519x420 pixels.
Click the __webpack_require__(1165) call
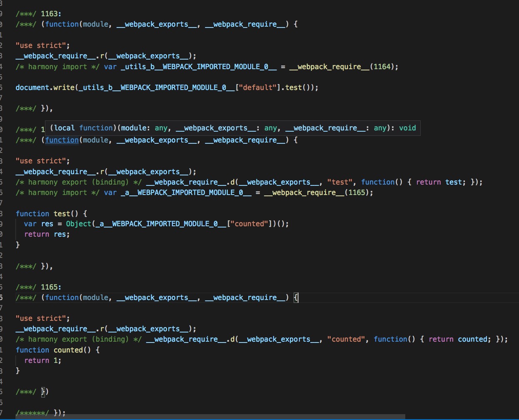(x=318, y=192)
